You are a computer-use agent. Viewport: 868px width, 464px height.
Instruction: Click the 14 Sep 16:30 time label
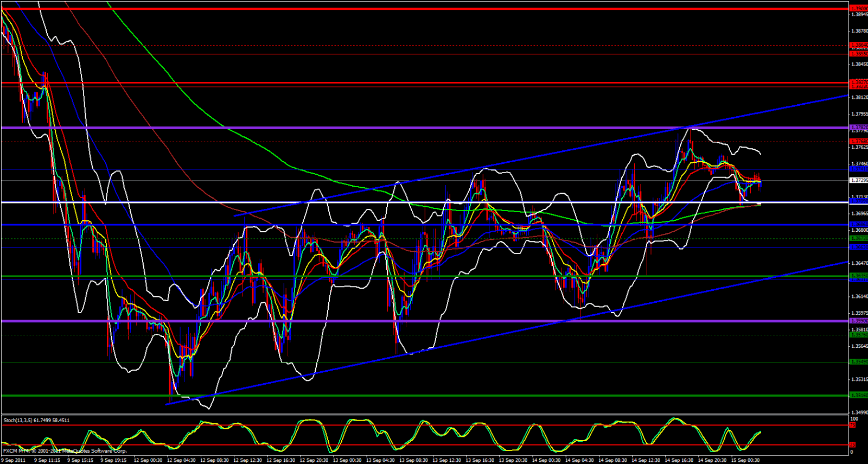click(x=679, y=460)
